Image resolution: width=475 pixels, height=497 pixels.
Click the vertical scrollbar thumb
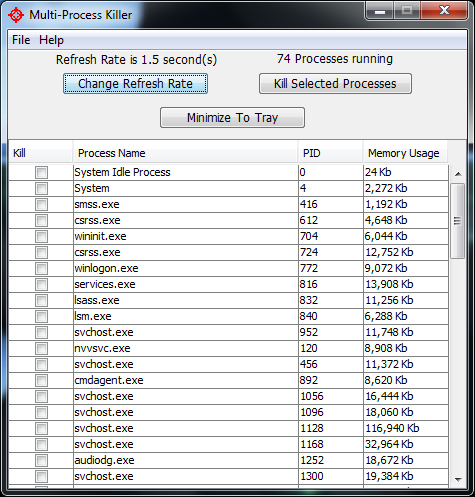coord(457,221)
